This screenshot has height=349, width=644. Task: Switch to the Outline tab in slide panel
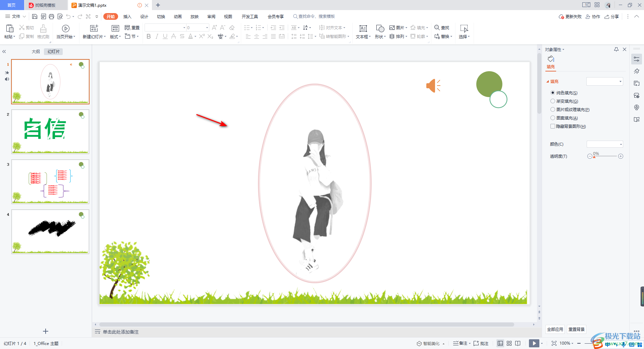tap(36, 51)
